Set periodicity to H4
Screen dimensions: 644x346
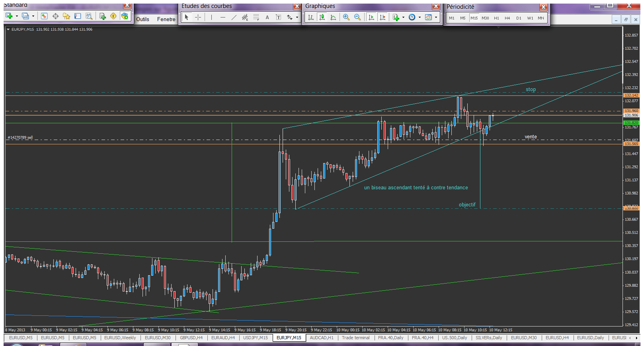pyautogui.click(x=507, y=18)
